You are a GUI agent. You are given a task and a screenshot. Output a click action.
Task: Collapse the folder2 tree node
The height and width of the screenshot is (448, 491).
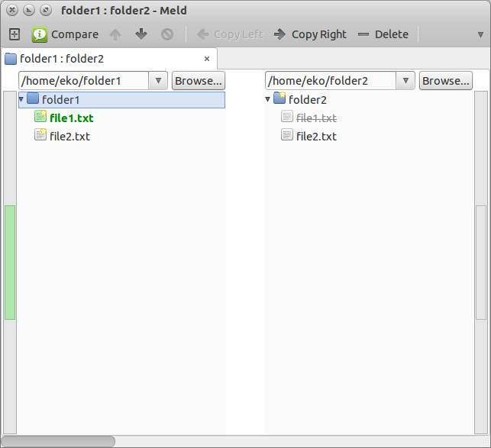(267, 99)
